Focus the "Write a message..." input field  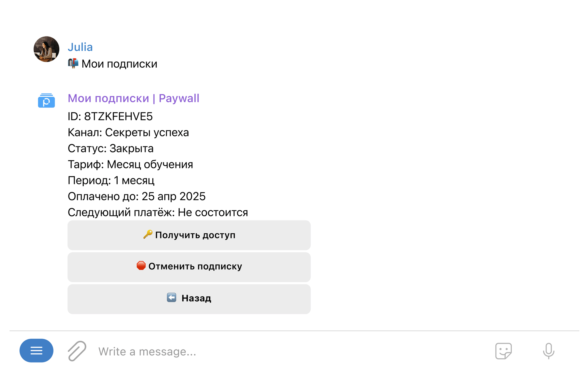click(x=265, y=352)
